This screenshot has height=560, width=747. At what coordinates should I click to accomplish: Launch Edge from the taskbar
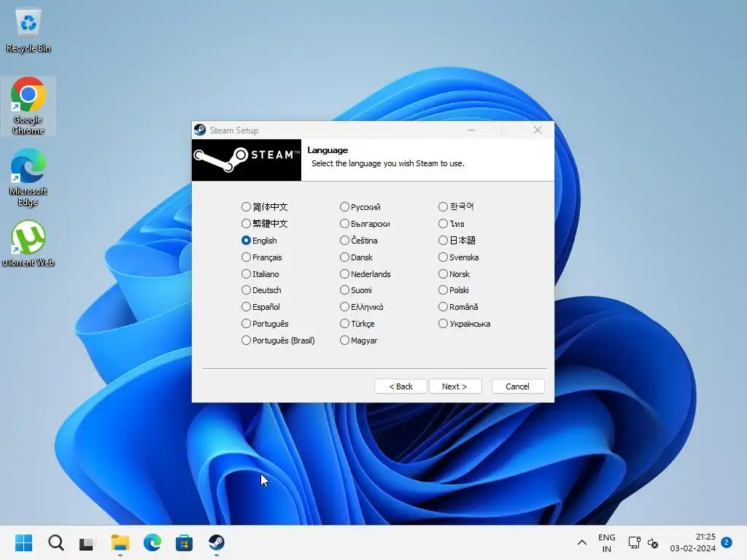[x=152, y=542]
